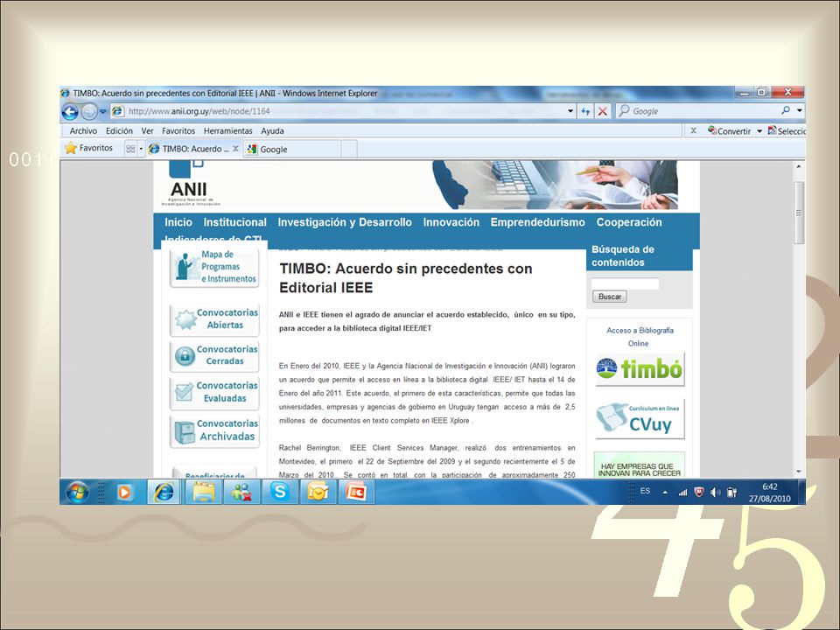Click the Buscar button

(610, 297)
